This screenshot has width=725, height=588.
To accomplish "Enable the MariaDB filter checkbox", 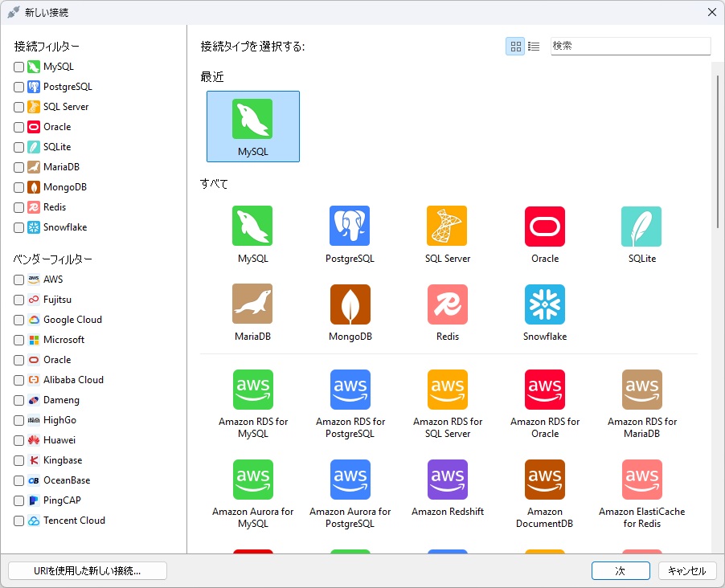I will point(19,167).
